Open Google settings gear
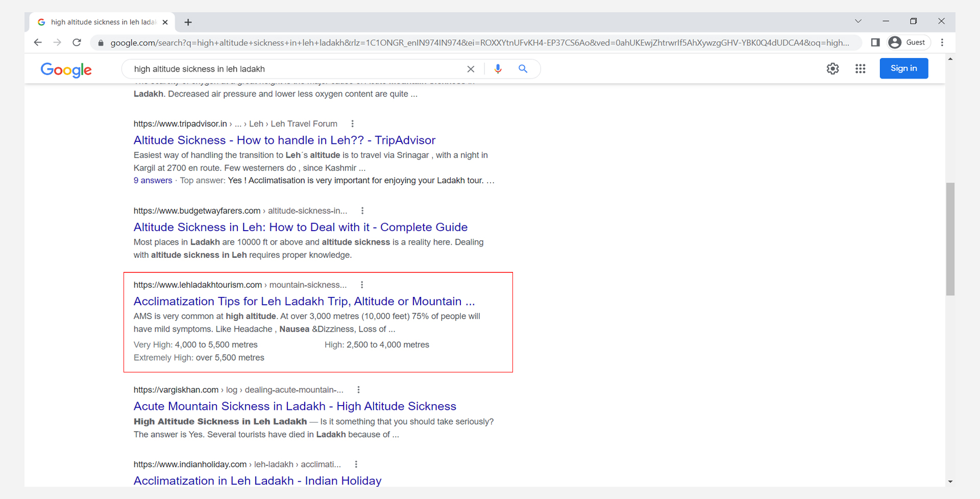The width and height of the screenshot is (980, 499). [832, 68]
